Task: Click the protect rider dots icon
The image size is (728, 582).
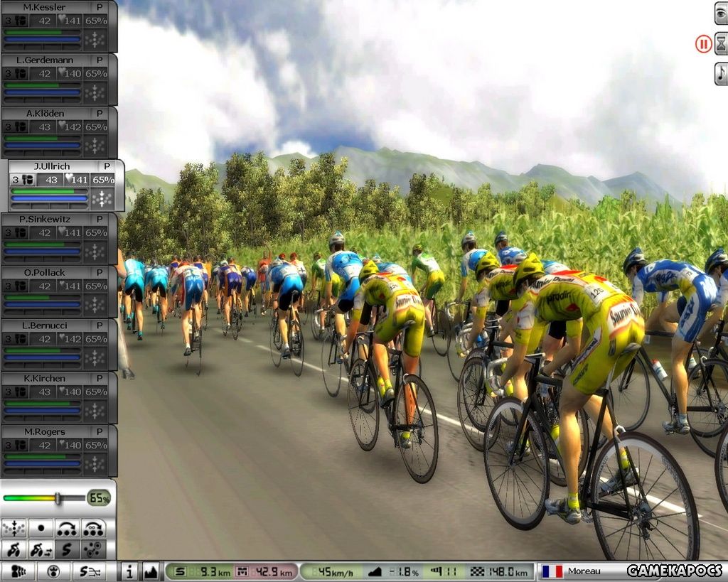Action: click(94, 549)
